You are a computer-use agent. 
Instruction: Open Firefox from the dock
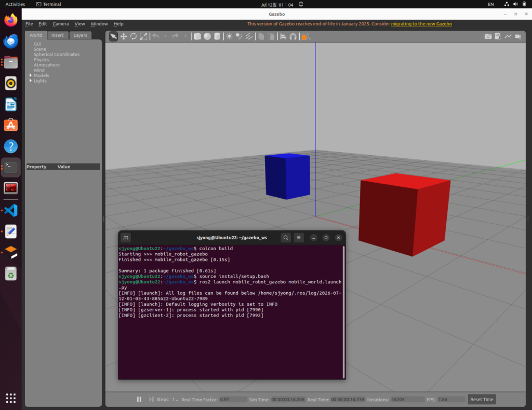click(11, 20)
